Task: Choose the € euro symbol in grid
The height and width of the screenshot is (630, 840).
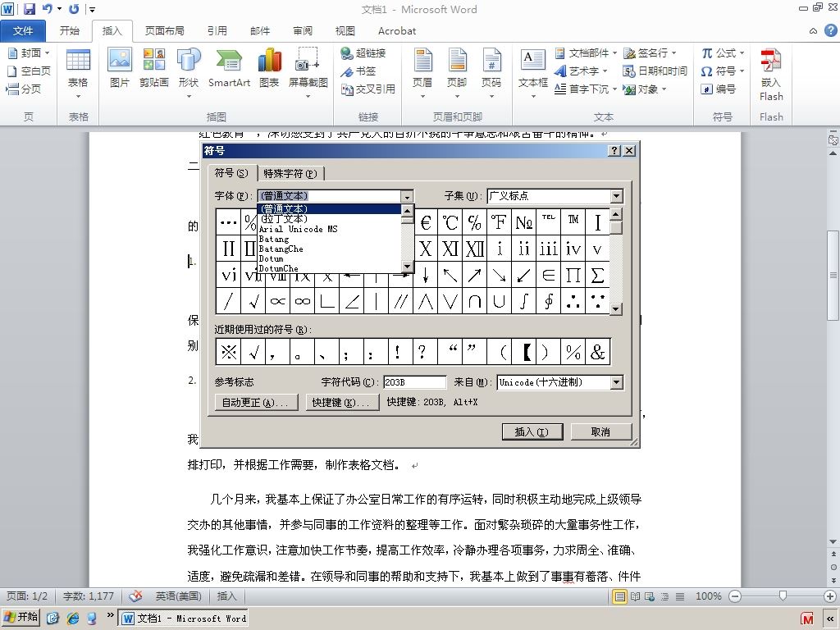Action: 426,221
